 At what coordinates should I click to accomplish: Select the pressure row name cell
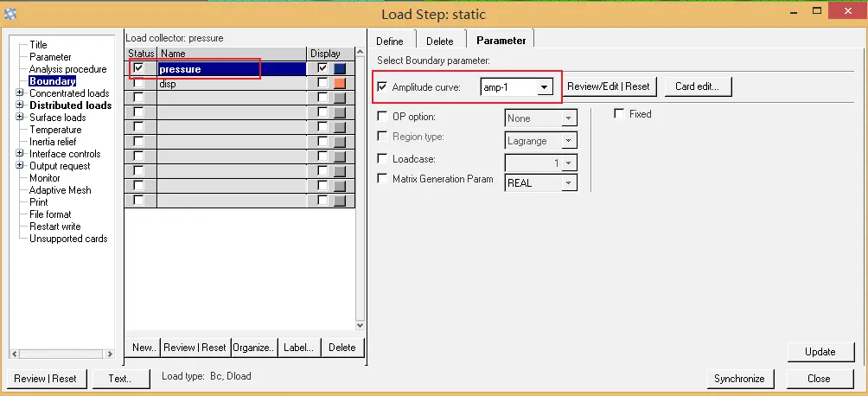point(232,68)
